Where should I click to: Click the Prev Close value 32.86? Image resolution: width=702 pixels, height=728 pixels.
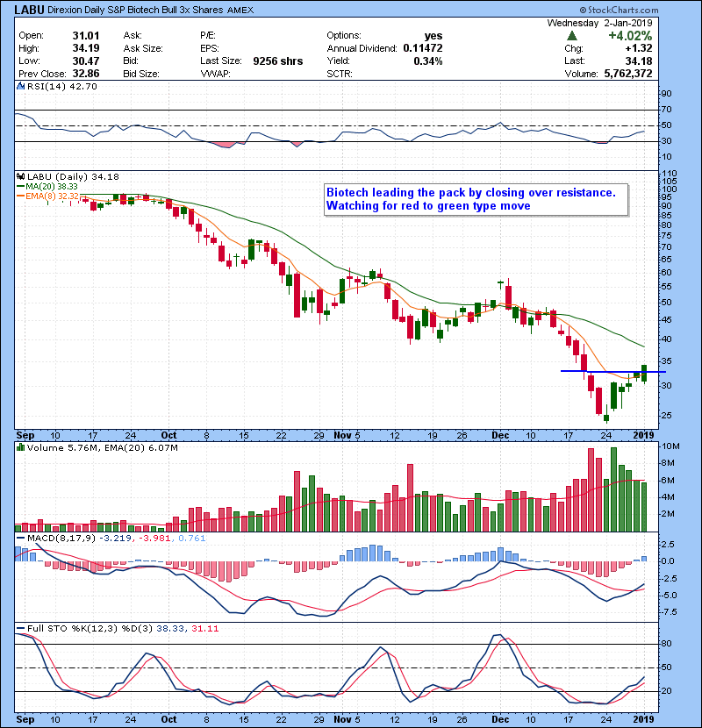(86, 74)
